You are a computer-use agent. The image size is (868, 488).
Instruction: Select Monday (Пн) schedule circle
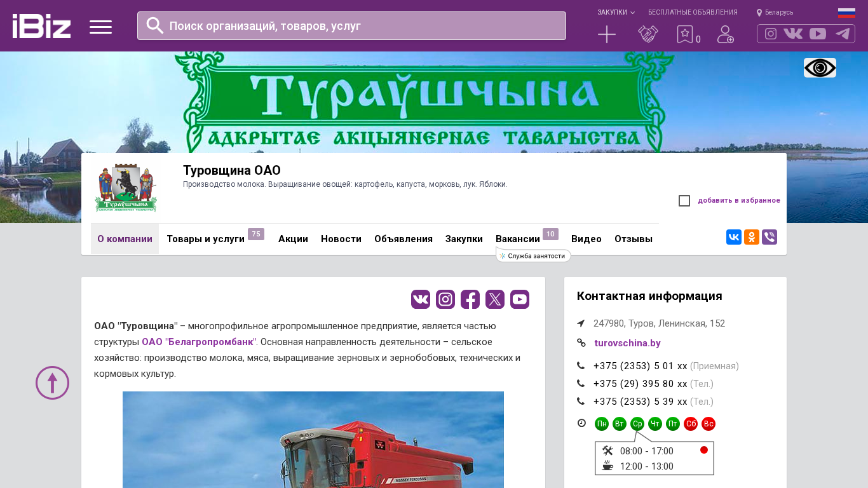[x=602, y=424]
